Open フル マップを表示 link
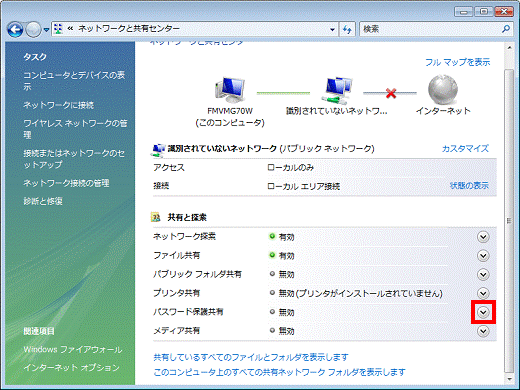 pos(458,62)
